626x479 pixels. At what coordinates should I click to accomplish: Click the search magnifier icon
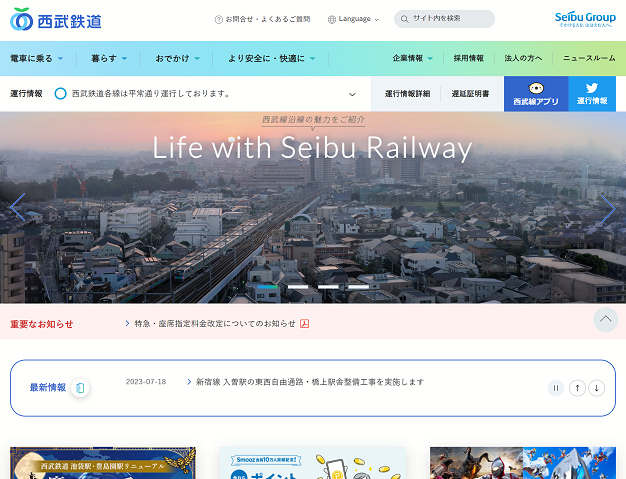point(404,19)
